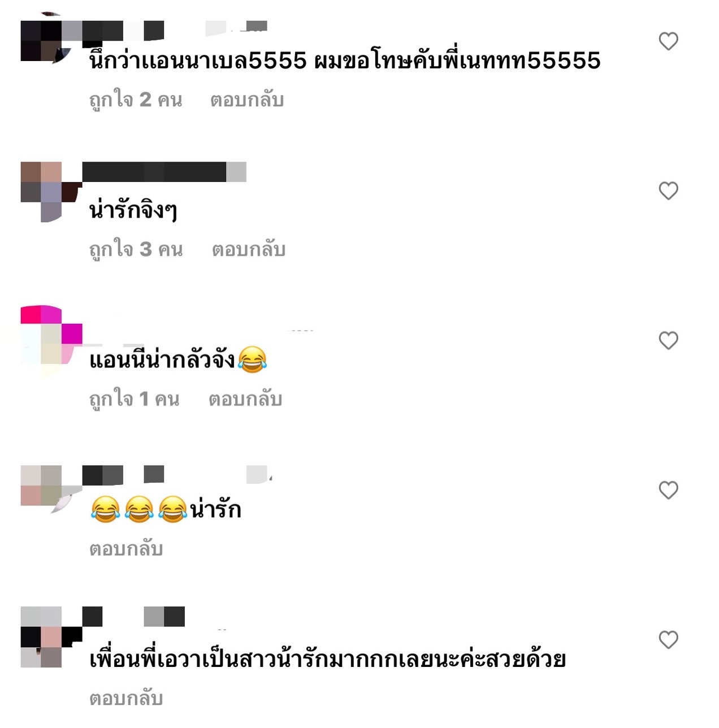Reply to the emoji น่ารัก comment

point(126,549)
